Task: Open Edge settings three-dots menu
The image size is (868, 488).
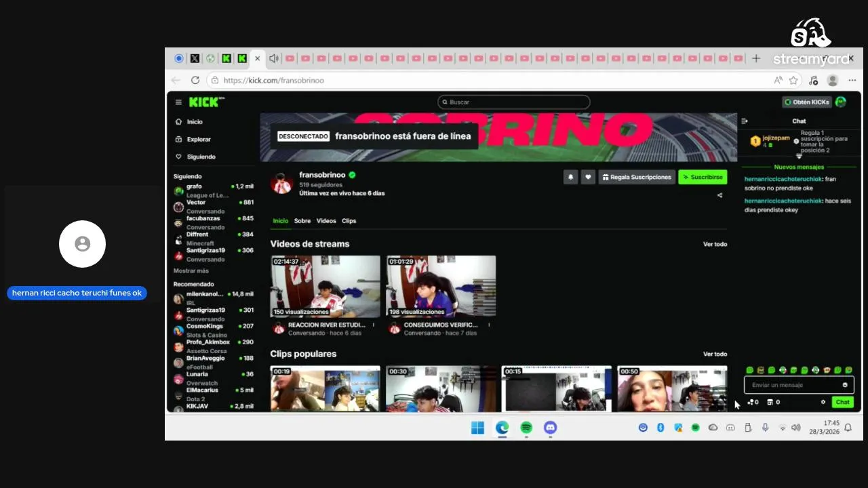Action: (x=852, y=80)
